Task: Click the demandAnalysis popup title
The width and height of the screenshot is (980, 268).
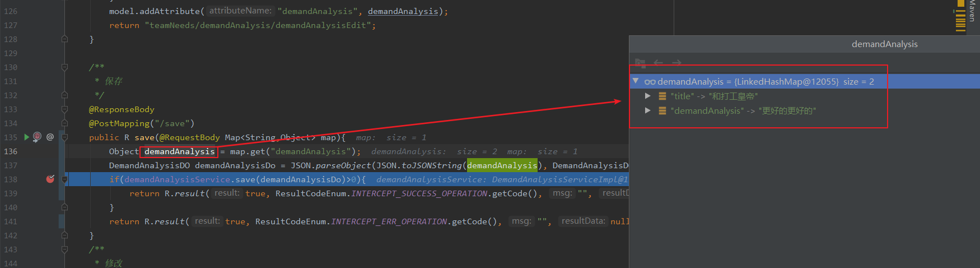Action: coord(884,44)
